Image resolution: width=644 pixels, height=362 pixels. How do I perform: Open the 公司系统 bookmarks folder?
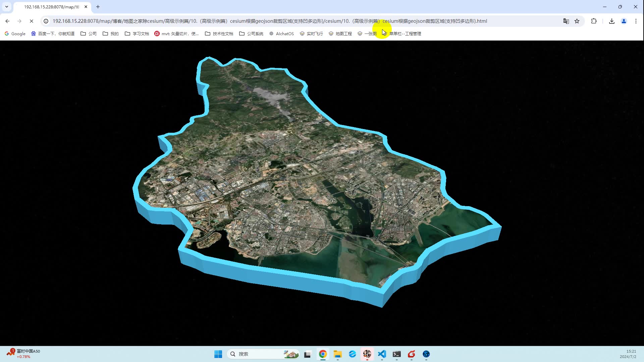tap(251, 34)
